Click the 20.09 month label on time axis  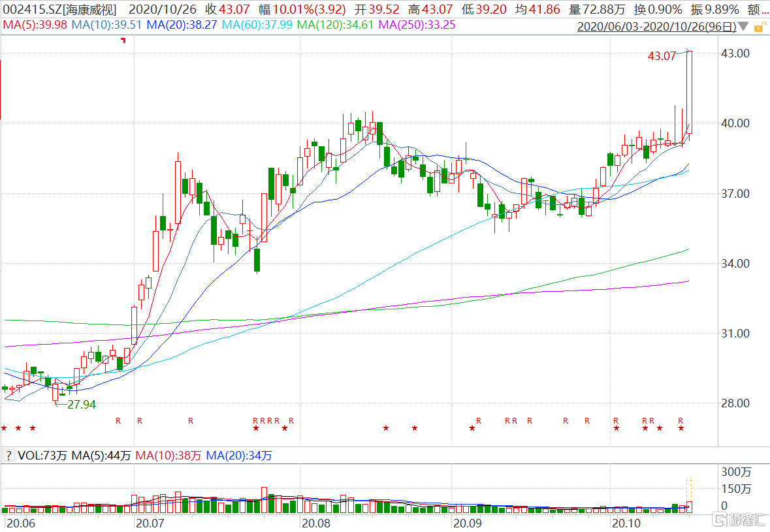coord(468,523)
